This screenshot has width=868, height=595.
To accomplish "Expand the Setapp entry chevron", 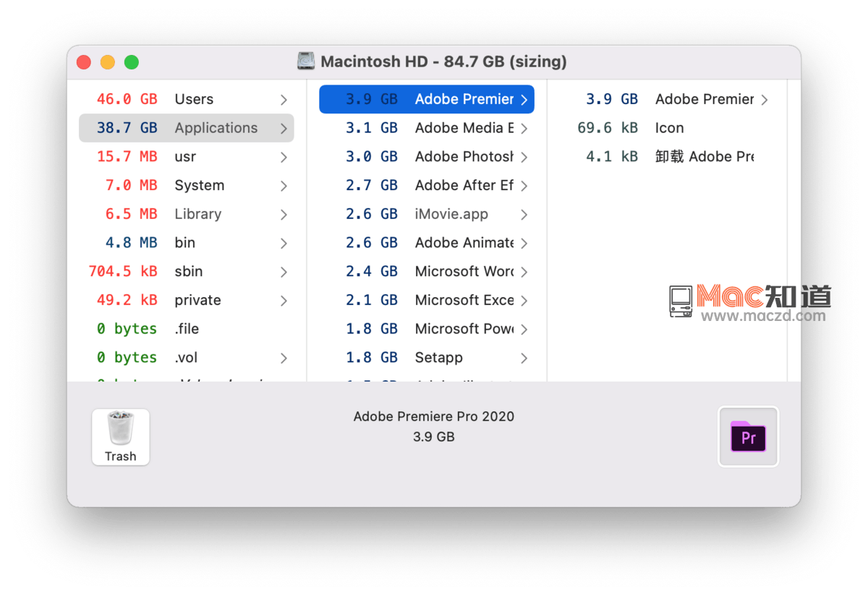I will pos(526,357).
